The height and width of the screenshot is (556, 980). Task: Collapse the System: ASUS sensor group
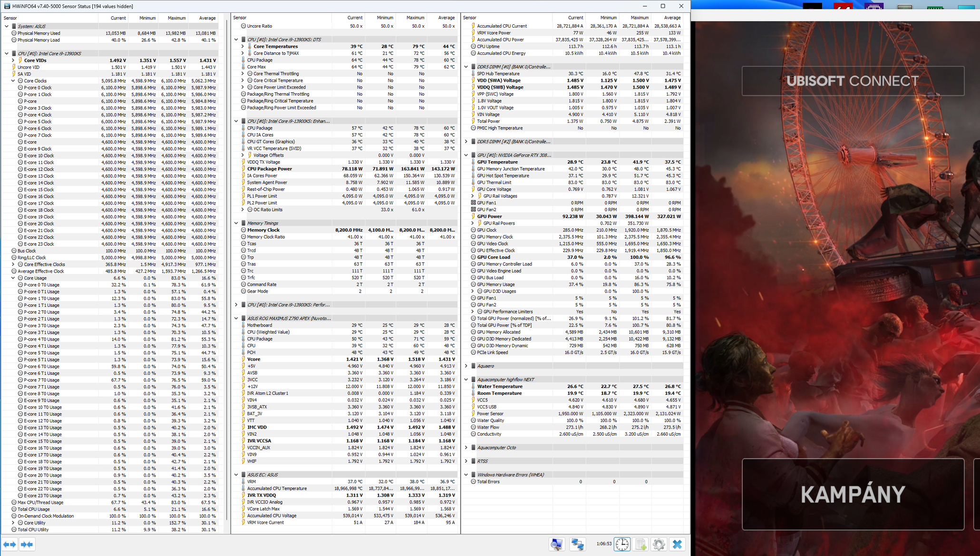click(x=7, y=26)
